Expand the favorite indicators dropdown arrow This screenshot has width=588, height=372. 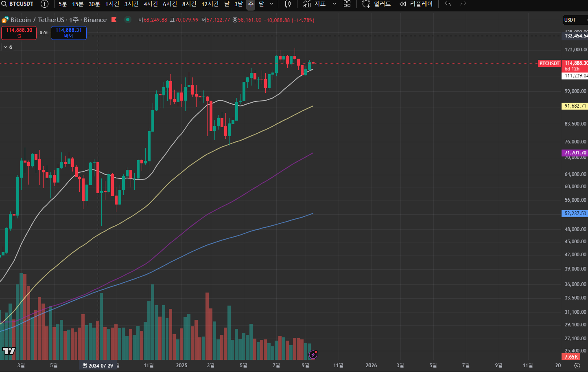[x=334, y=4]
